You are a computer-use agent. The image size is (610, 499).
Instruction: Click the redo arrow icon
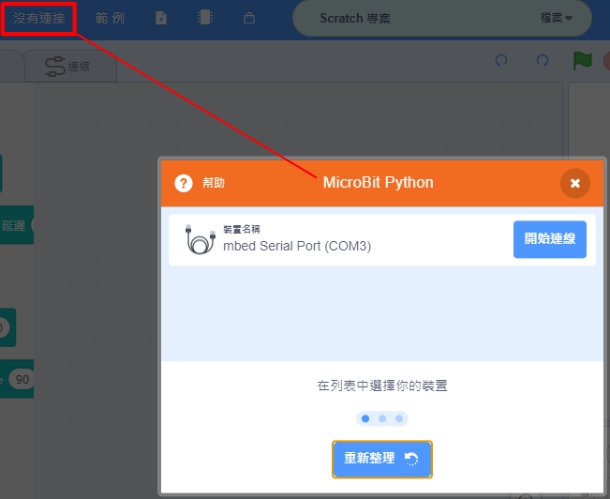click(x=542, y=61)
